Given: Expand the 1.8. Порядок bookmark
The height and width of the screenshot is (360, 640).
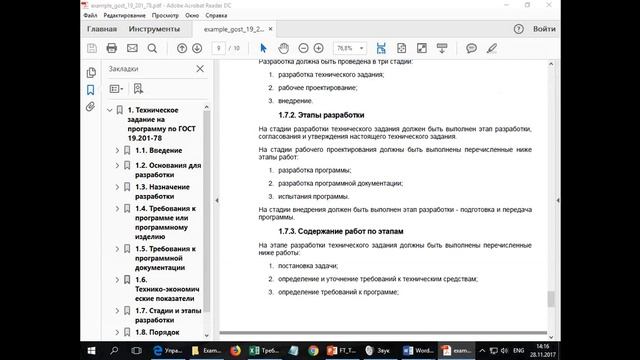Looking at the screenshot, I should coord(117,332).
